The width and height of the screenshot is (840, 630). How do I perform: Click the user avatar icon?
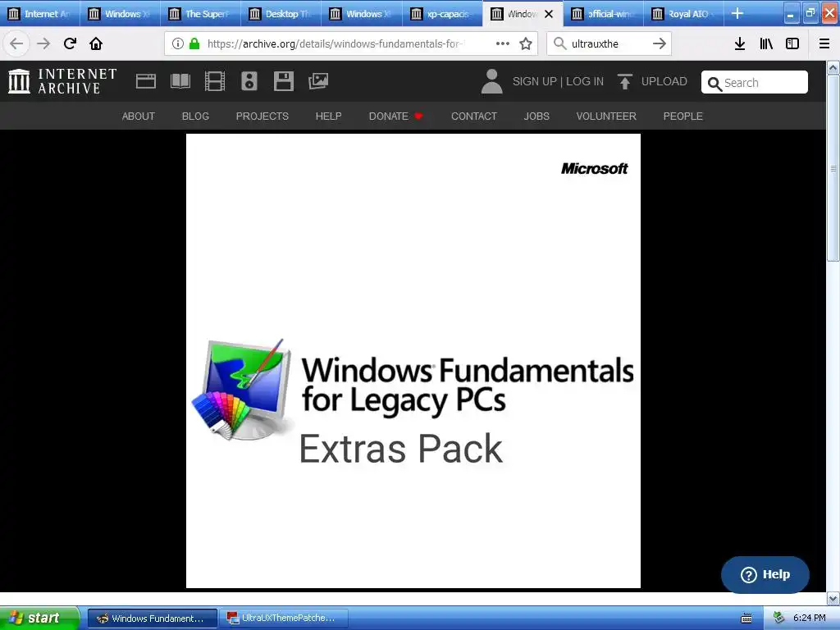pyautogui.click(x=492, y=81)
